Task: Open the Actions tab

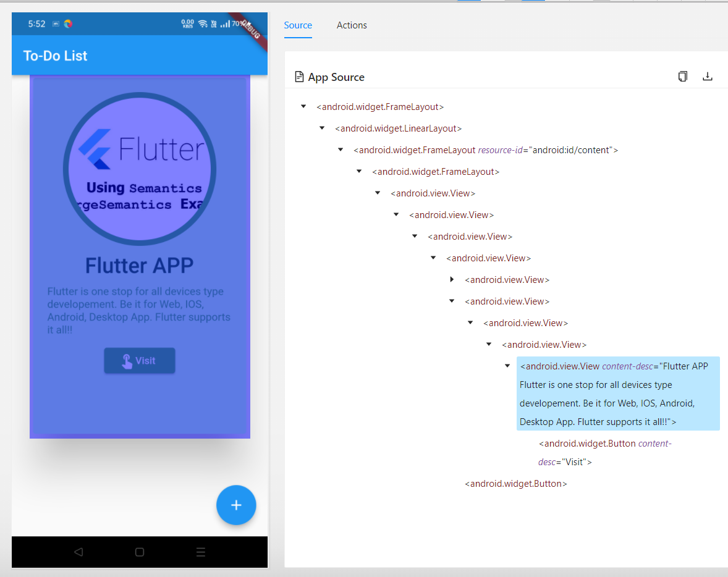Action: click(x=352, y=25)
